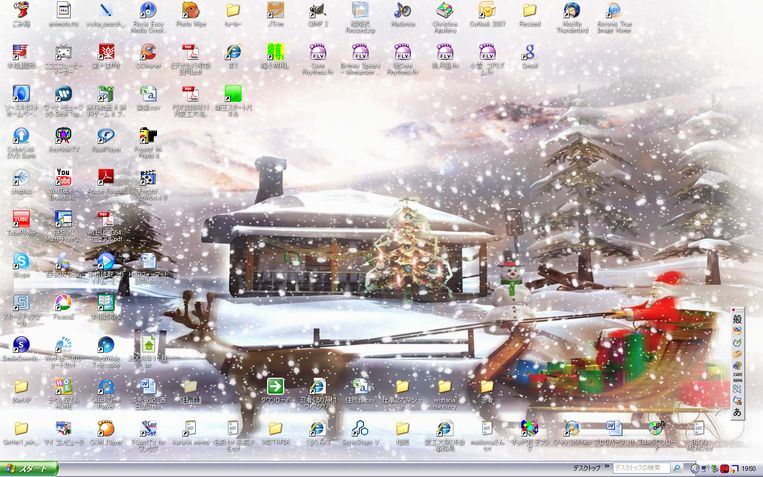Launch Outlook 2007 from the desktop
Viewport: 763px width, 477px height.
(487, 11)
